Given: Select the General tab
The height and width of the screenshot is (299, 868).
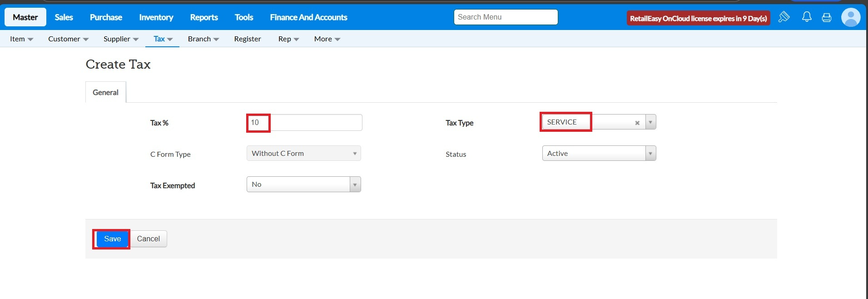Looking at the screenshot, I should tap(105, 92).
